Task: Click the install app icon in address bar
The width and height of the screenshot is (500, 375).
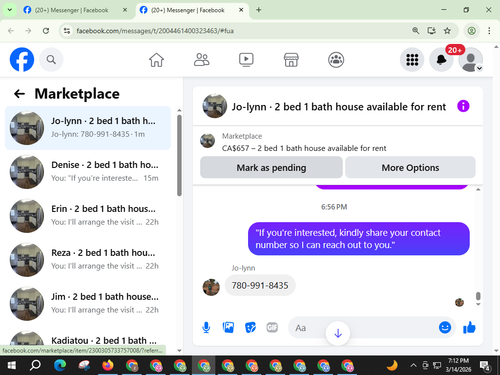Action: pos(432,31)
